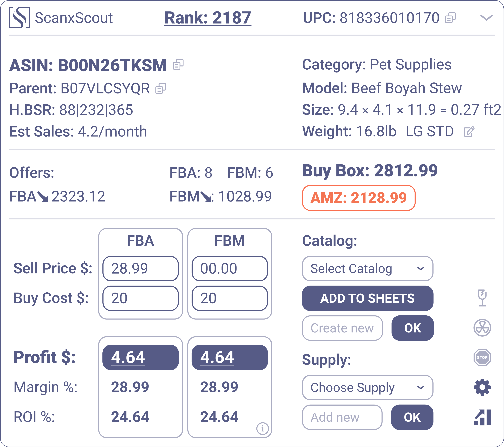Open the Select Catalog dropdown
504x447 pixels.
(x=367, y=268)
